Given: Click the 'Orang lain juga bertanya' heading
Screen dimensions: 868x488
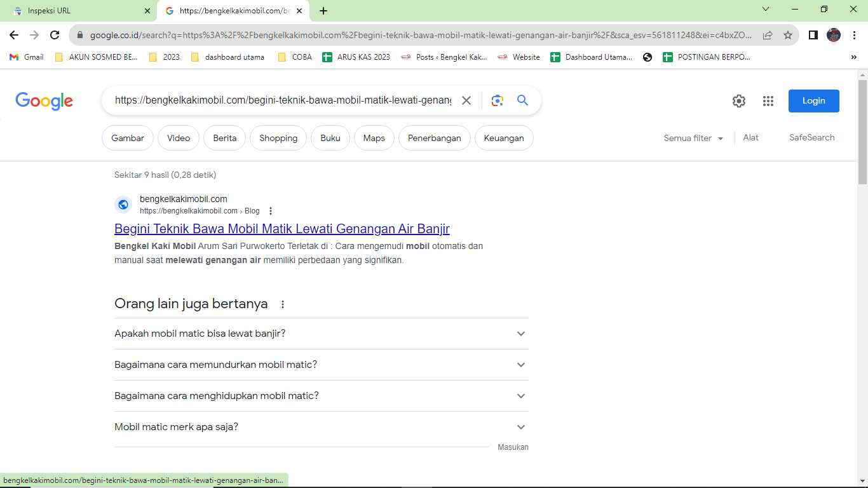Looking at the screenshot, I should [x=191, y=304].
